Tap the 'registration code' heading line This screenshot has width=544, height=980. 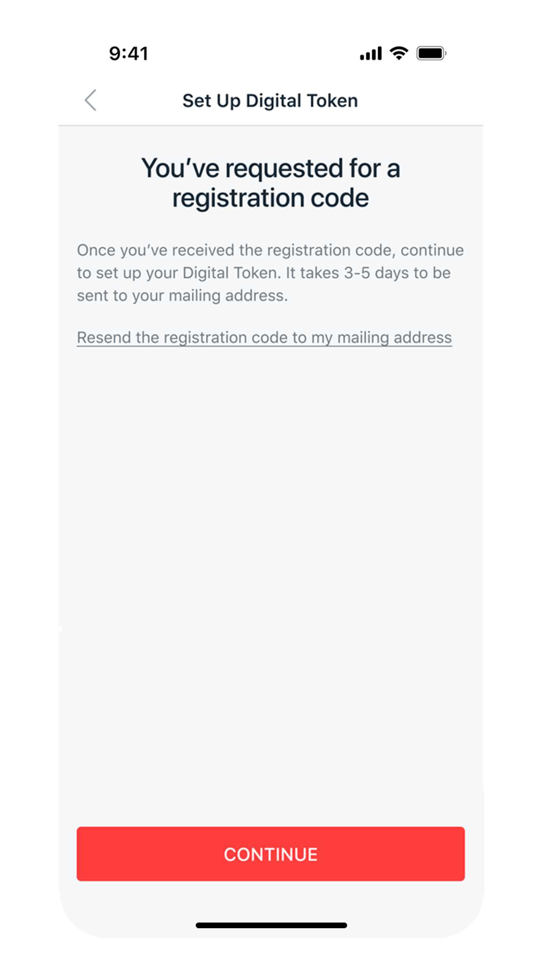(270, 198)
